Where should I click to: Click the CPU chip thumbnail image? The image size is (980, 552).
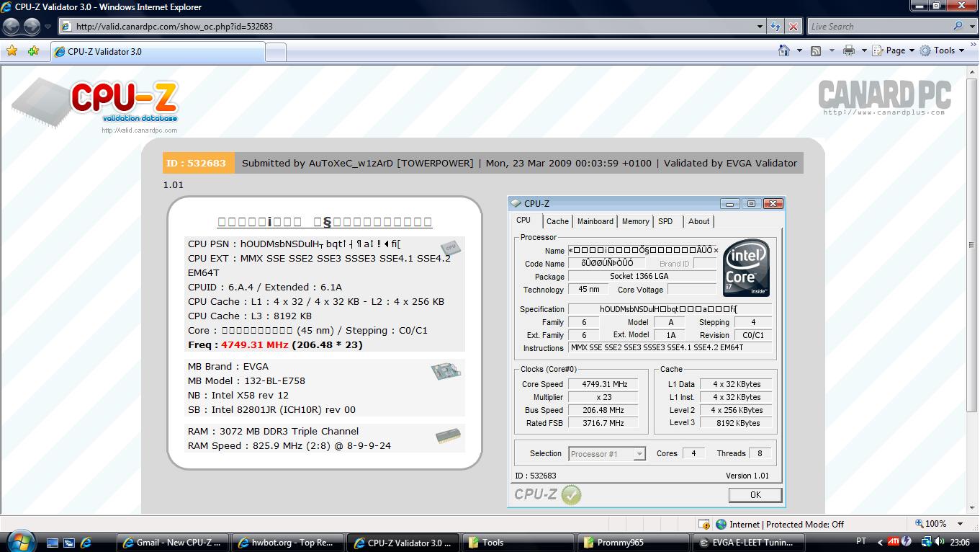(451, 248)
